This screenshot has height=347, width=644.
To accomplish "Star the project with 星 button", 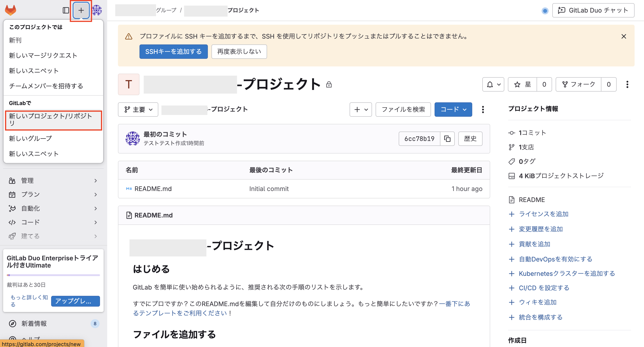I will (522, 84).
